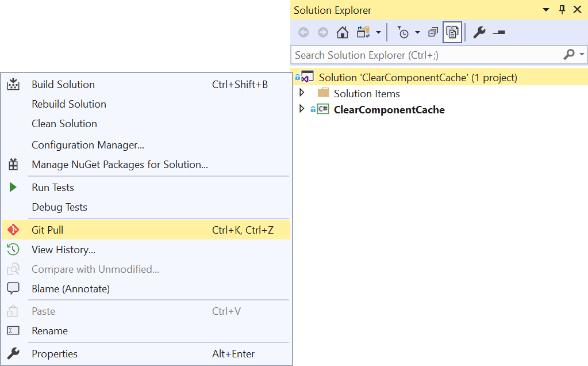Select Debug Tests menu entry
588x366 pixels.
click(x=146, y=207)
